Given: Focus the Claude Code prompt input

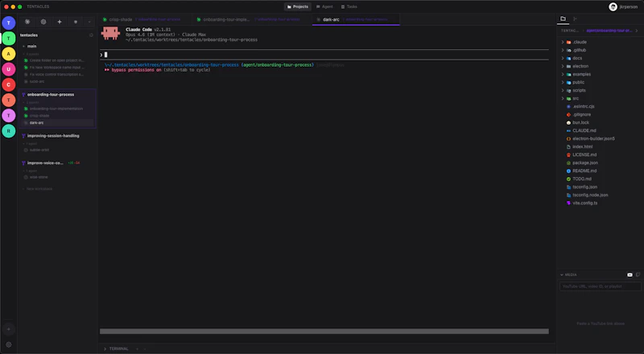Looking at the screenshot, I should point(324,55).
